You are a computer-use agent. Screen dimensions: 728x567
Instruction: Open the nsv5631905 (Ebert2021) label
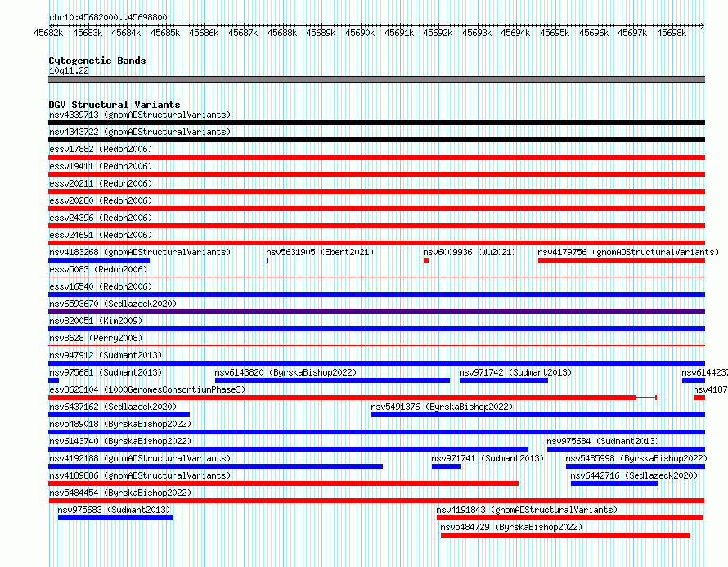click(320, 252)
